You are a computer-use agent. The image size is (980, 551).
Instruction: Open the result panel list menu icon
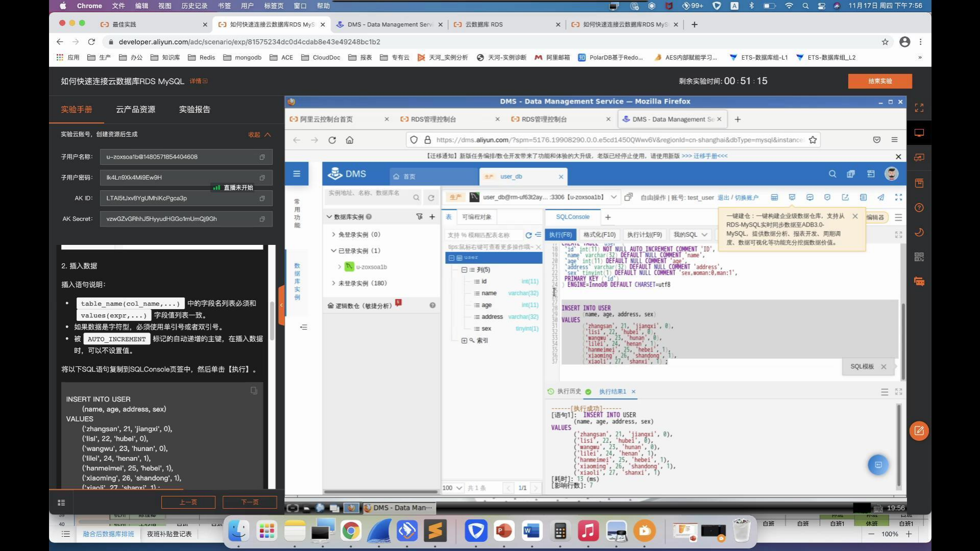pyautogui.click(x=885, y=392)
